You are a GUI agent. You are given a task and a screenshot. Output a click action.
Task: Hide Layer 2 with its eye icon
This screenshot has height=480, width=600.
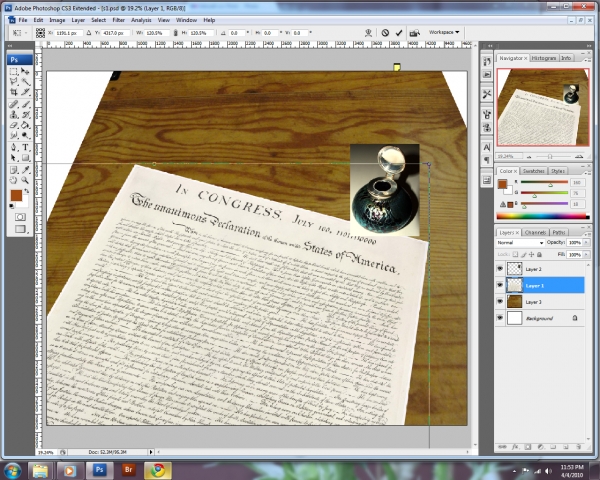tap(500, 269)
